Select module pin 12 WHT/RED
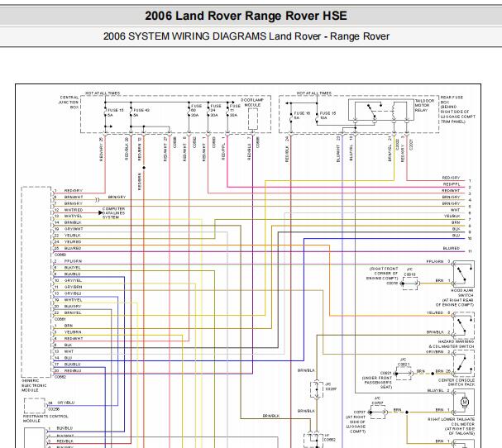 69,210
